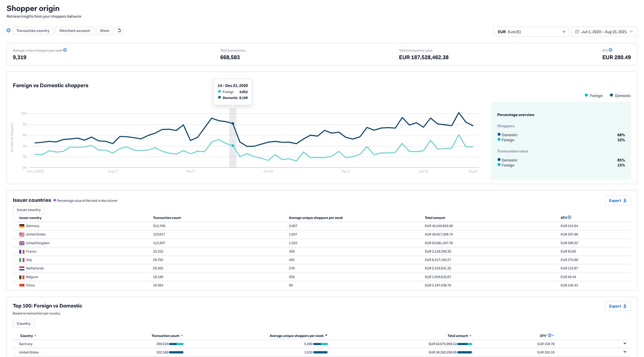Image resolution: width=644 pixels, height=357 pixels.
Task: Click France ATV value EUR 93.85
Action: (x=567, y=251)
